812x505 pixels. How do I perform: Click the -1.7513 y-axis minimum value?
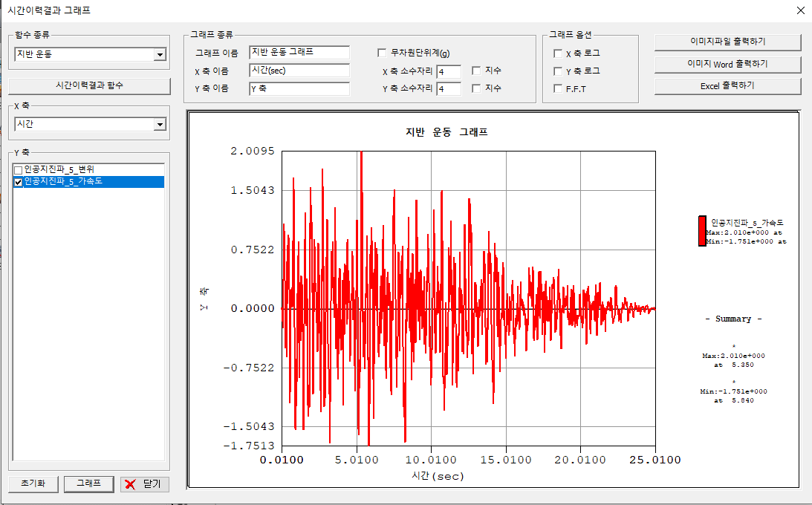coord(249,446)
